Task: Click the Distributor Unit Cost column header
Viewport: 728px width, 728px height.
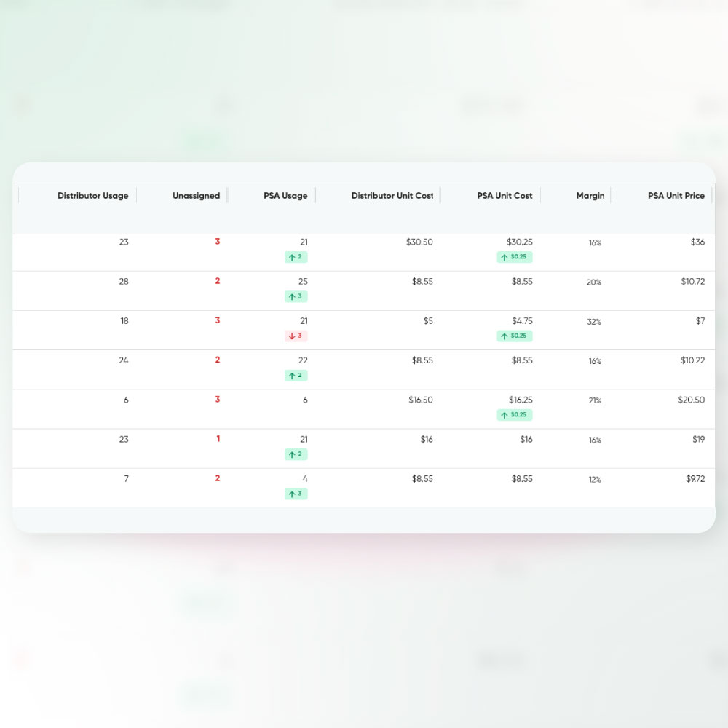Action: click(392, 196)
